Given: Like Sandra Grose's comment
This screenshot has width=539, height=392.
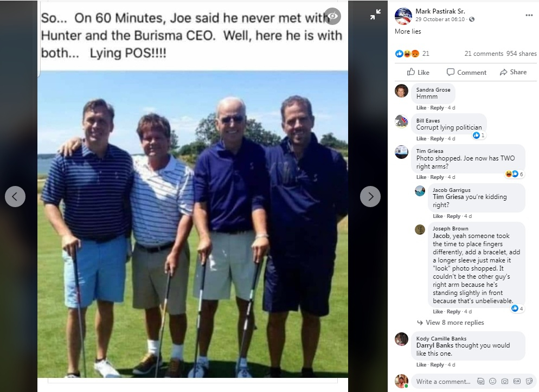Looking at the screenshot, I should 421,107.
